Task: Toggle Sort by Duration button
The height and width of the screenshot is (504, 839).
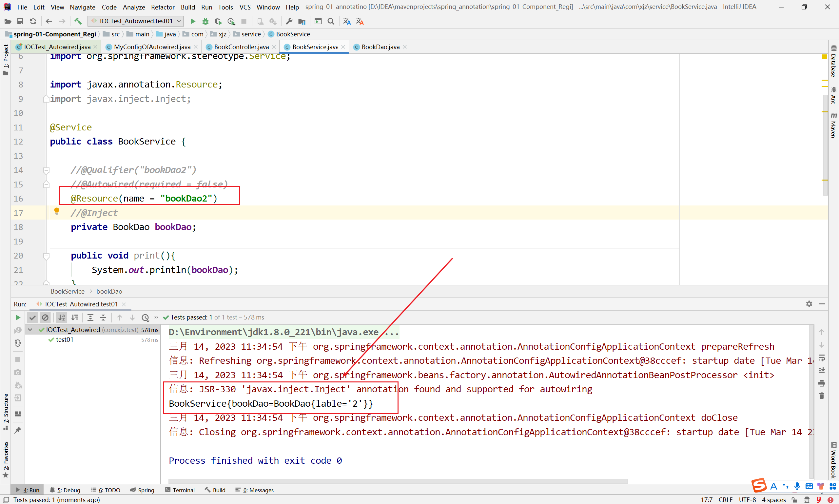Action: [74, 318]
